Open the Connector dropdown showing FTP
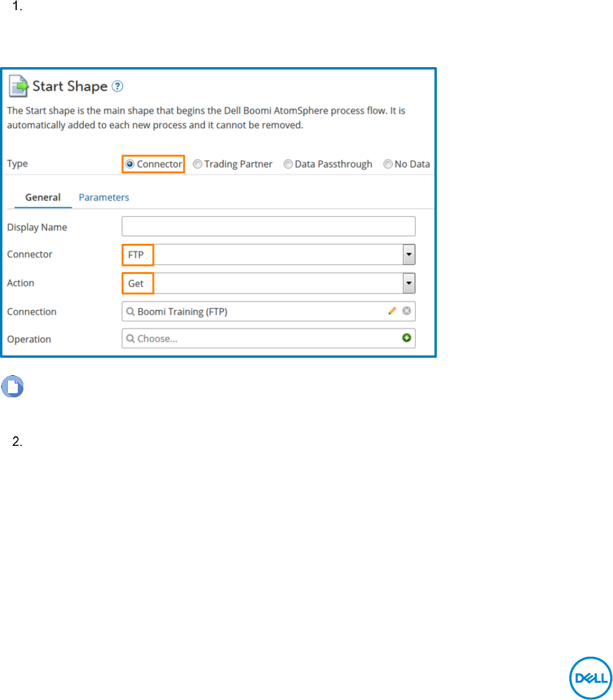The image size is (613, 700). pyautogui.click(x=268, y=255)
